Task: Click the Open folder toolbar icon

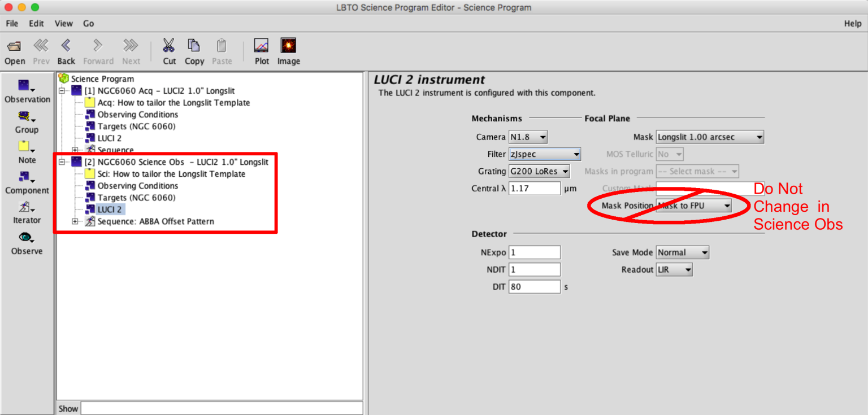Action: tap(15, 46)
